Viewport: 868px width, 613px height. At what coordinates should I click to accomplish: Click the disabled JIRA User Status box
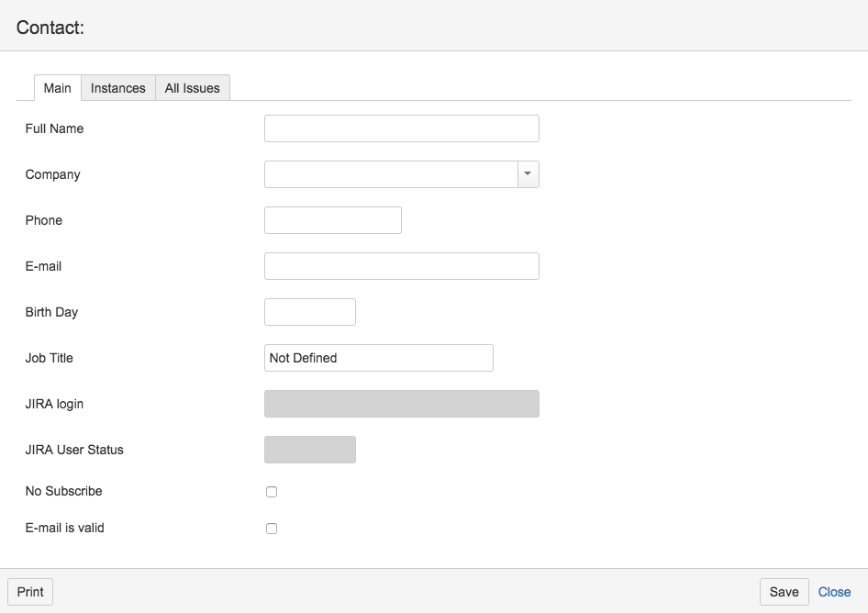coord(309,450)
